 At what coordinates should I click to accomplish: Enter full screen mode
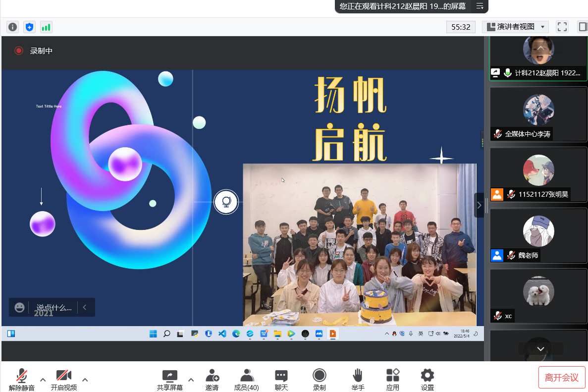click(x=562, y=27)
